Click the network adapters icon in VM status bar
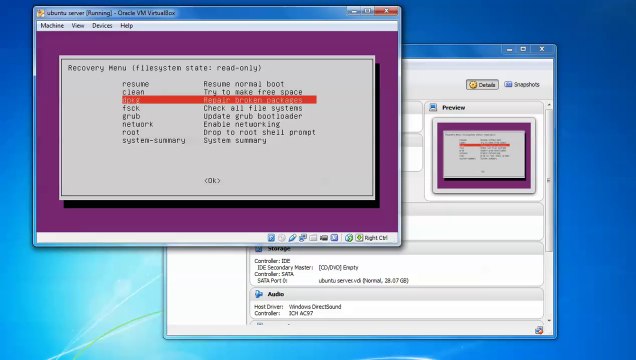The image size is (636, 360). click(x=303, y=238)
